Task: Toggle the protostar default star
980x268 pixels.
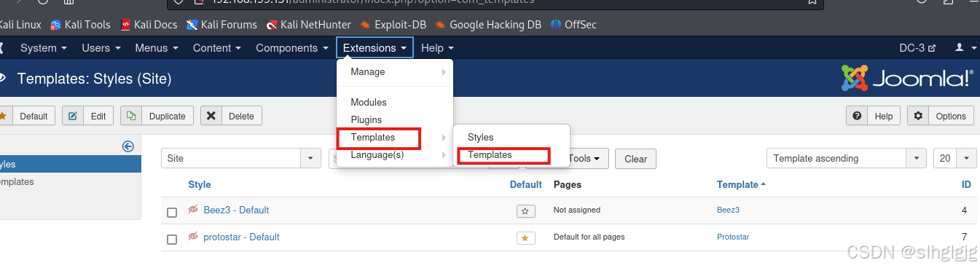Action: pyautogui.click(x=526, y=238)
